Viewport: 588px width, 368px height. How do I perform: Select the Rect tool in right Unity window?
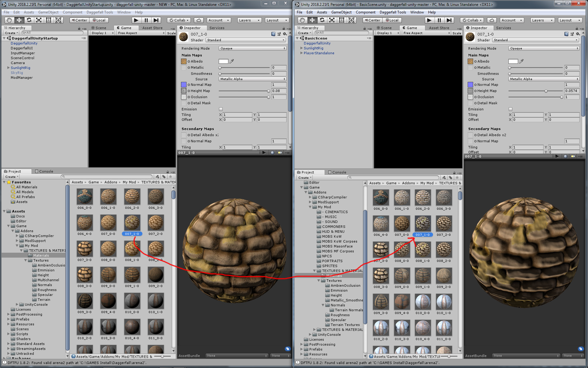[341, 20]
